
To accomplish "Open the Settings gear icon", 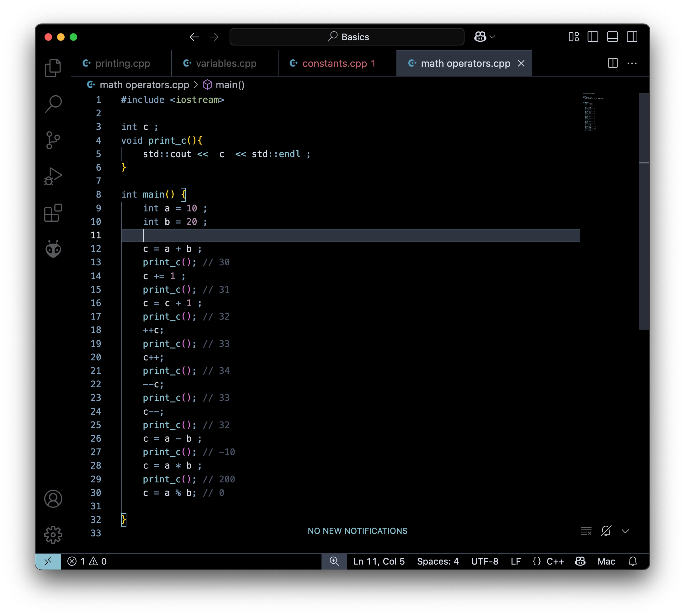I will coord(53,535).
